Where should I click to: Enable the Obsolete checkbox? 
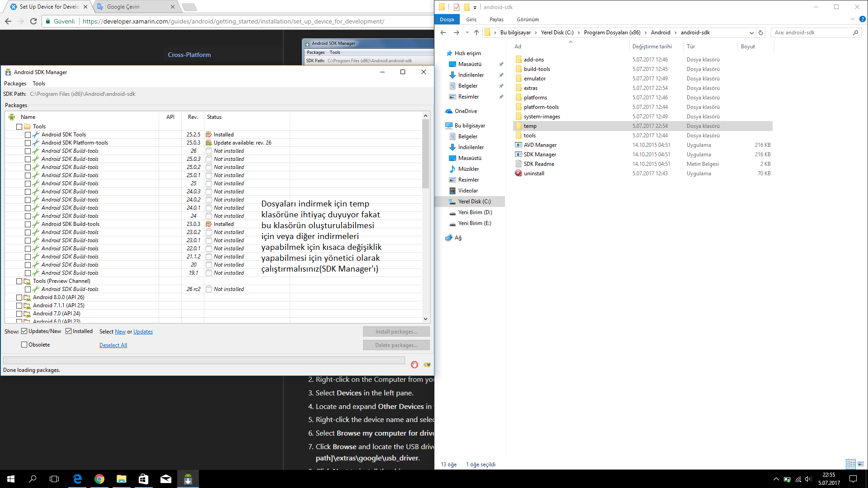point(24,345)
